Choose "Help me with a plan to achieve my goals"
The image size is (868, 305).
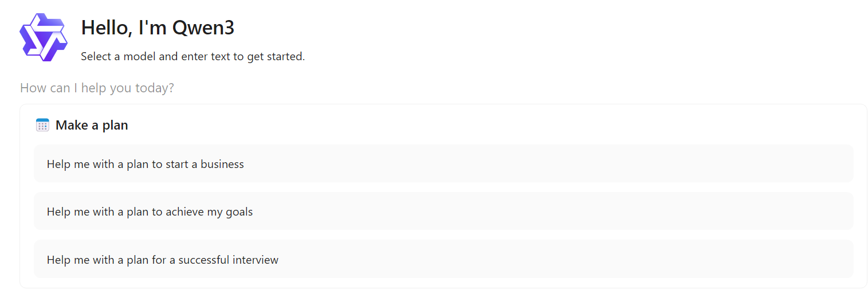443,212
